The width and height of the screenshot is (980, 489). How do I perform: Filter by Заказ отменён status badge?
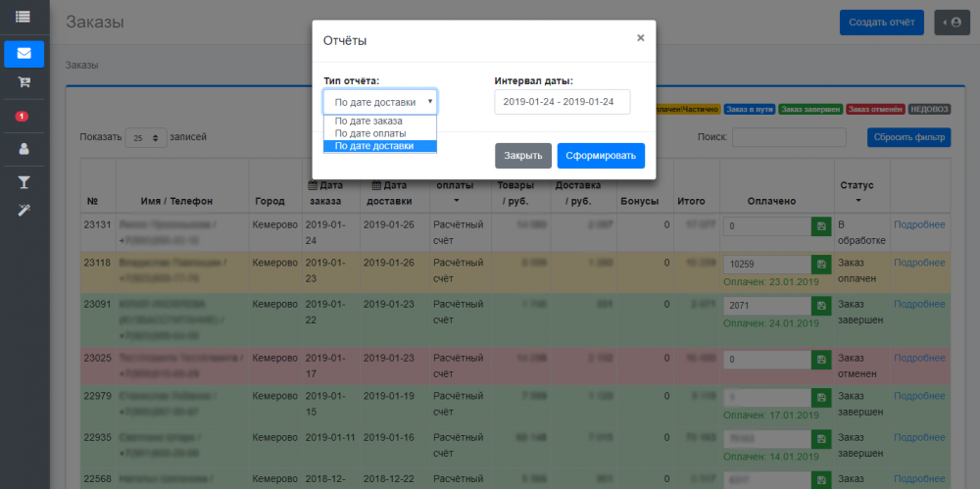click(875, 110)
